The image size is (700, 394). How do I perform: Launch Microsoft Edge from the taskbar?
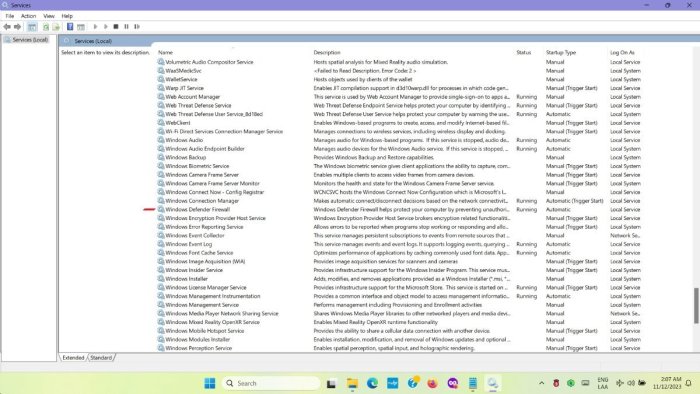pos(372,383)
